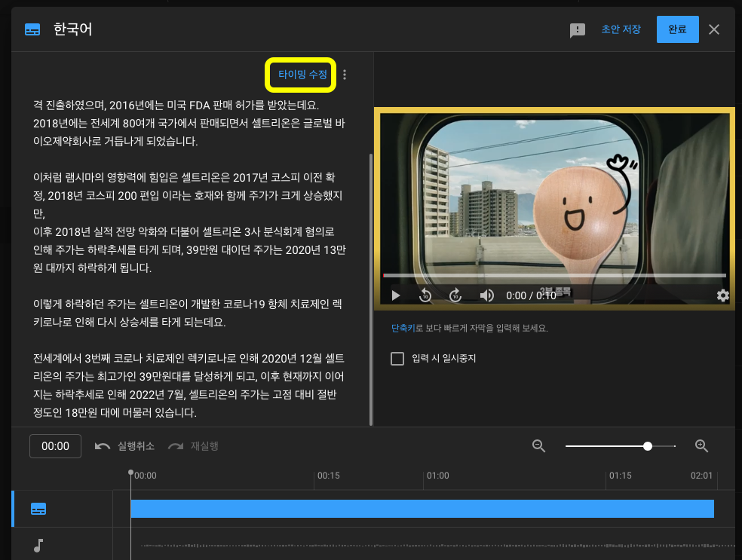Zoom in the timeline magnifier
742x560 pixels.
(x=701, y=446)
